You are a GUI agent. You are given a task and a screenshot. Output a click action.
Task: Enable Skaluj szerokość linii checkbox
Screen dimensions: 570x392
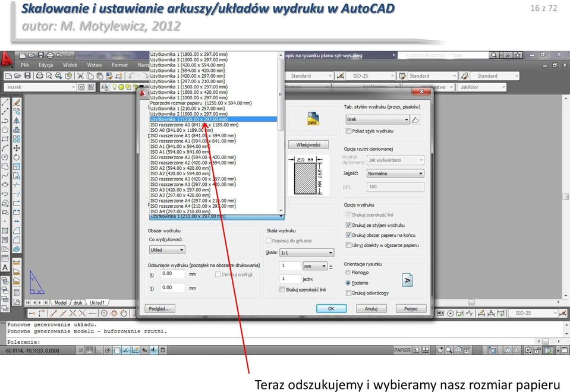pyautogui.click(x=282, y=290)
